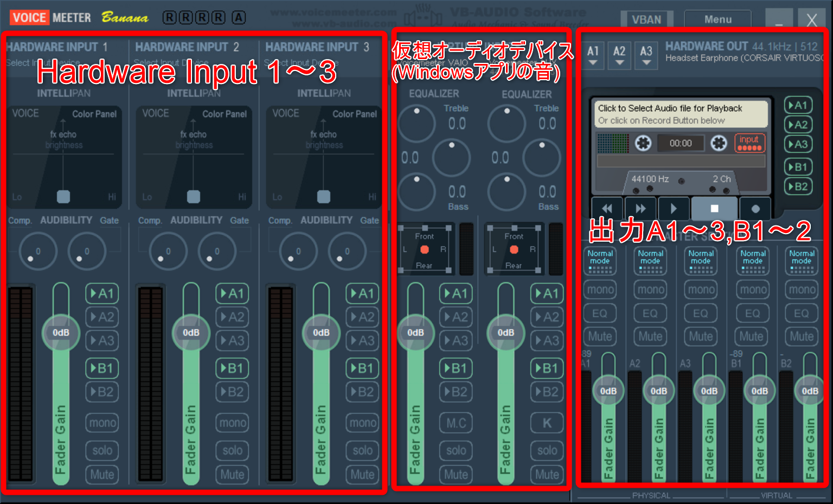Click first virtual input Treble EQ knob
This screenshot has height=504, width=833.
point(416,124)
